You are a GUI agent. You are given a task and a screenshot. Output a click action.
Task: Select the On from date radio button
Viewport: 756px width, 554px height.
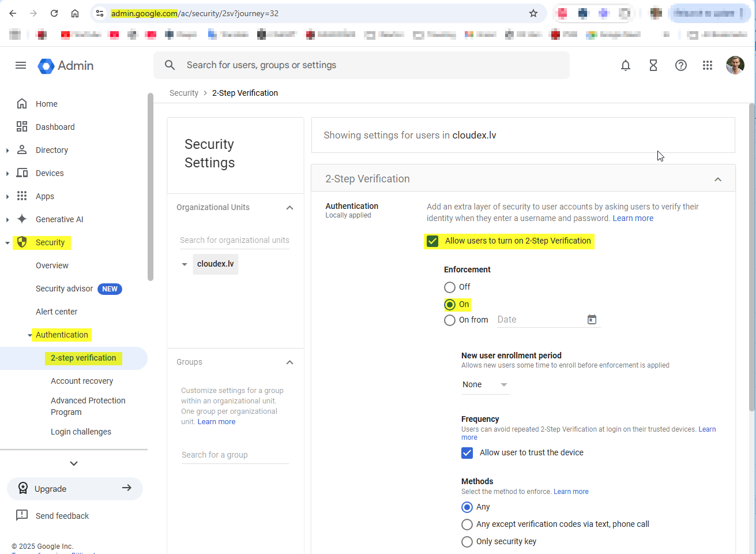(450, 320)
